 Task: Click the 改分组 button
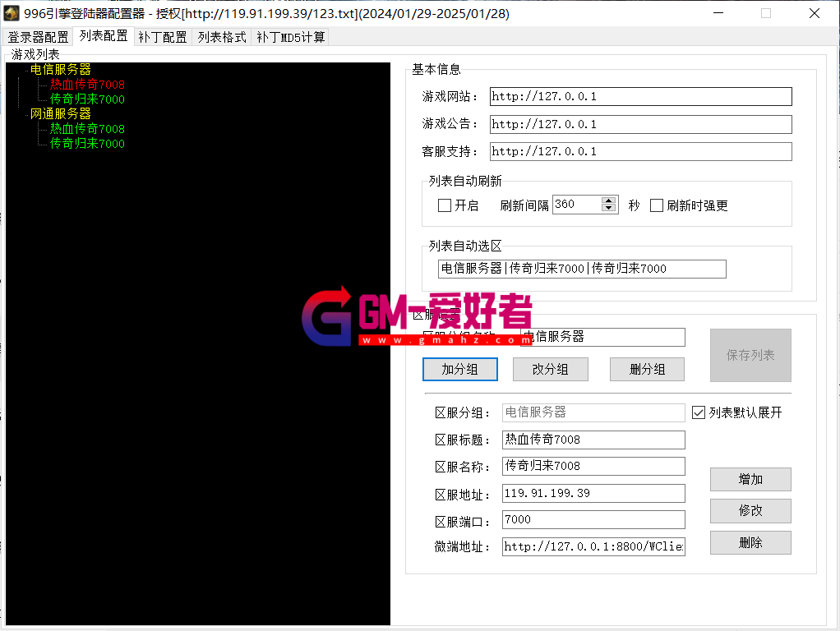550,370
